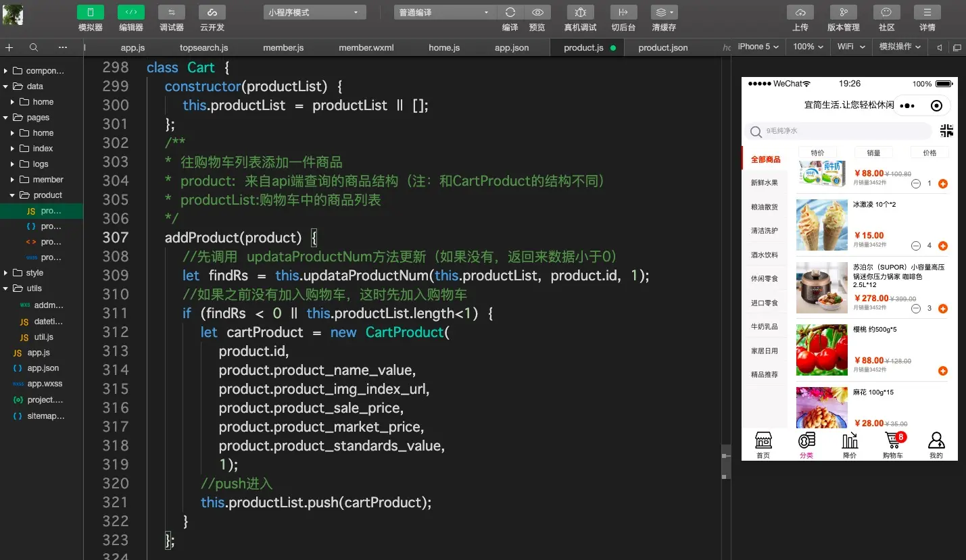The image size is (966, 560).
Task: Search files with magnifier icon
Action: click(x=34, y=47)
